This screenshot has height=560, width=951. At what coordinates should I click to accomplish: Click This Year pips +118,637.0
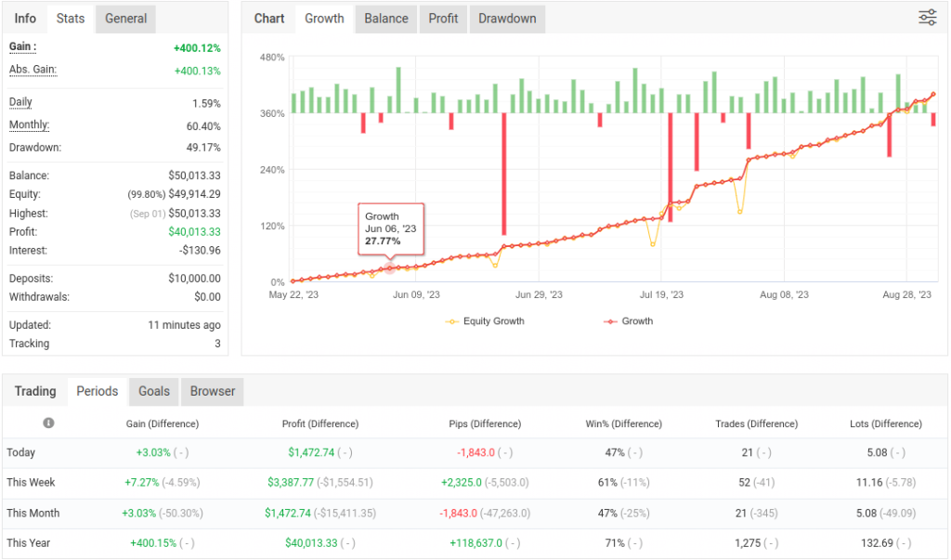[x=475, y=543]
